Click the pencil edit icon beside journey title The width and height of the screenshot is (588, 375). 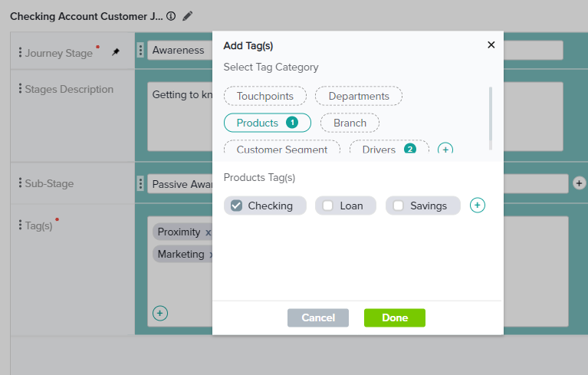click(x=188, y=15)
